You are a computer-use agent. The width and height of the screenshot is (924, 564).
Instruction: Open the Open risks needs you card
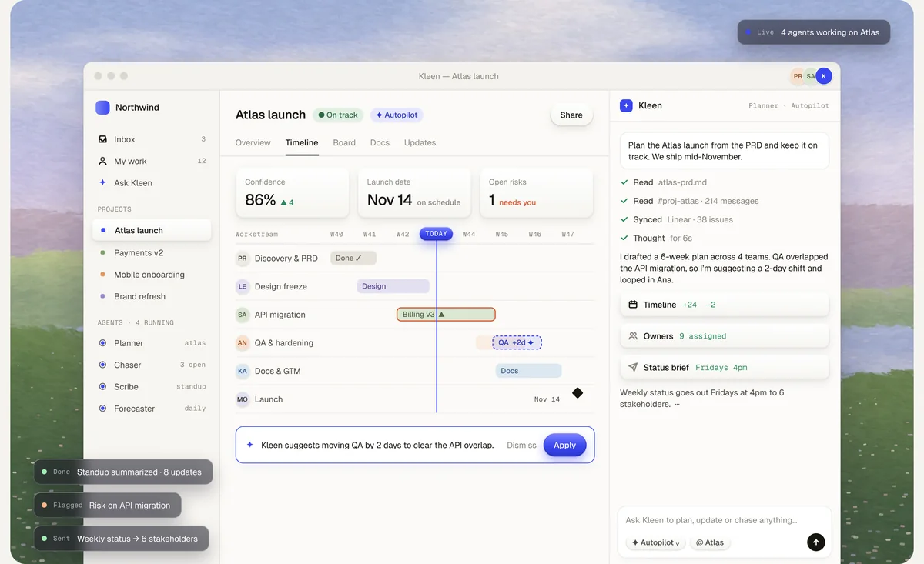point(537,192)
